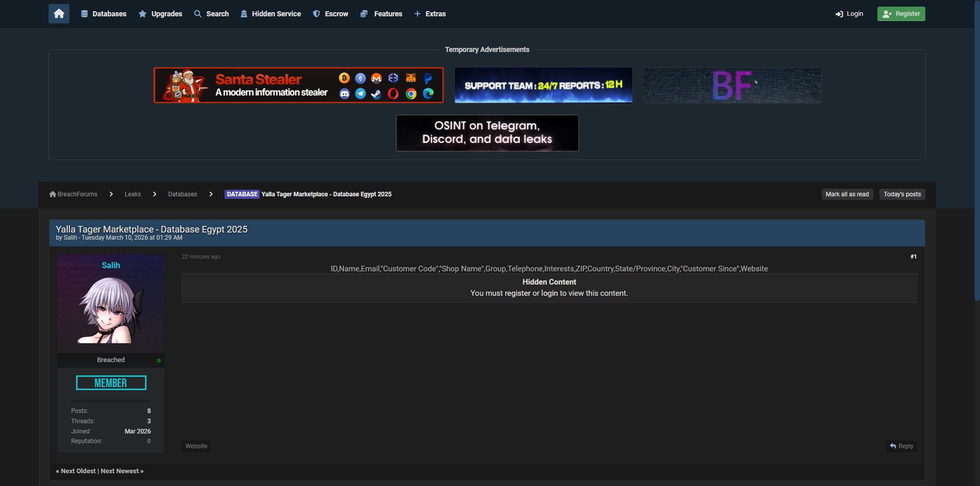980x486 pixels.
Task: Go to Leaks in breadcrumb
Action: click(x=133, y=194)
